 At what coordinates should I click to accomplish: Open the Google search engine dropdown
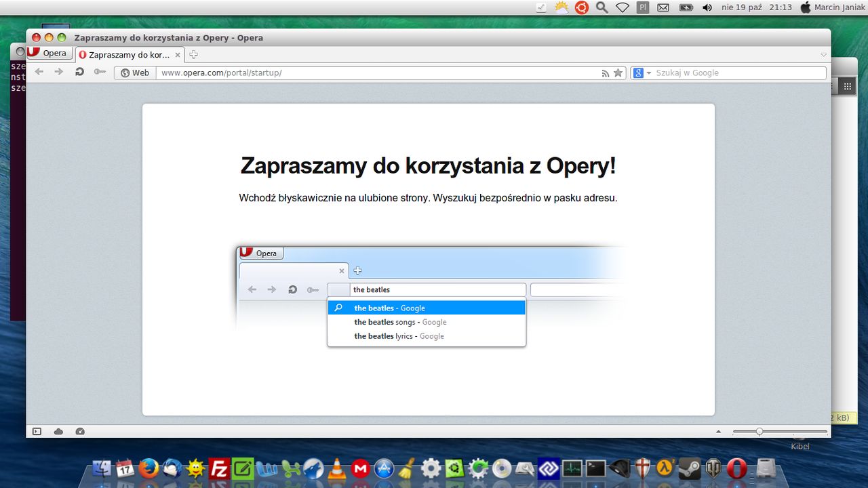642,73
